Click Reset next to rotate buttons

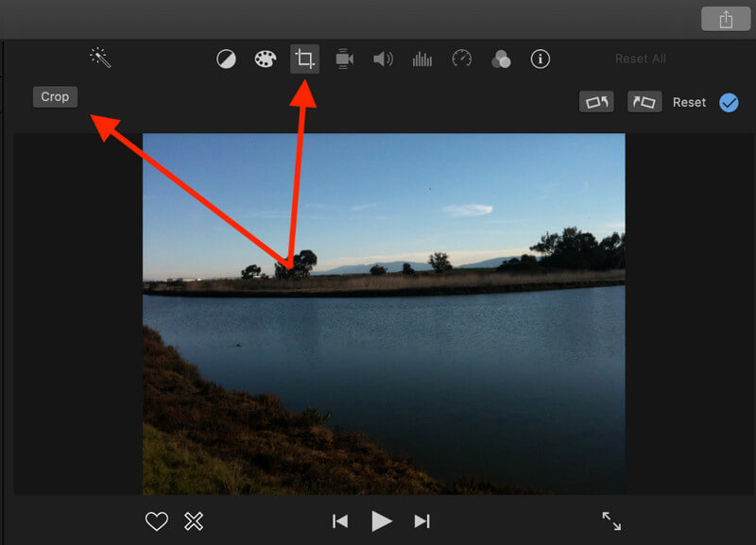pos(689,102)
